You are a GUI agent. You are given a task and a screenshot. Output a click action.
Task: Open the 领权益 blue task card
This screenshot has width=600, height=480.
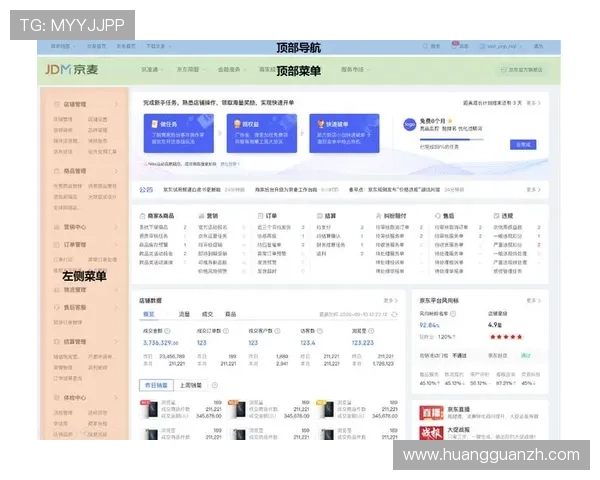(x=262, y=133)
